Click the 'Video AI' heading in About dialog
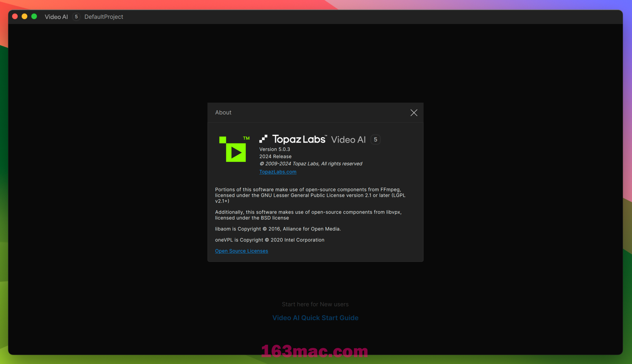632x364 pixels. point(348,140)
